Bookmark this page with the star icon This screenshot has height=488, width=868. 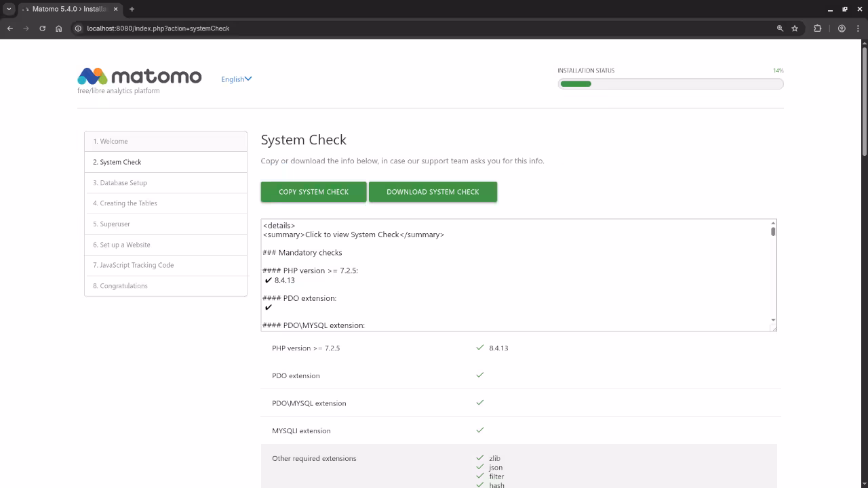pyautogui.click(x=795, y=28)
